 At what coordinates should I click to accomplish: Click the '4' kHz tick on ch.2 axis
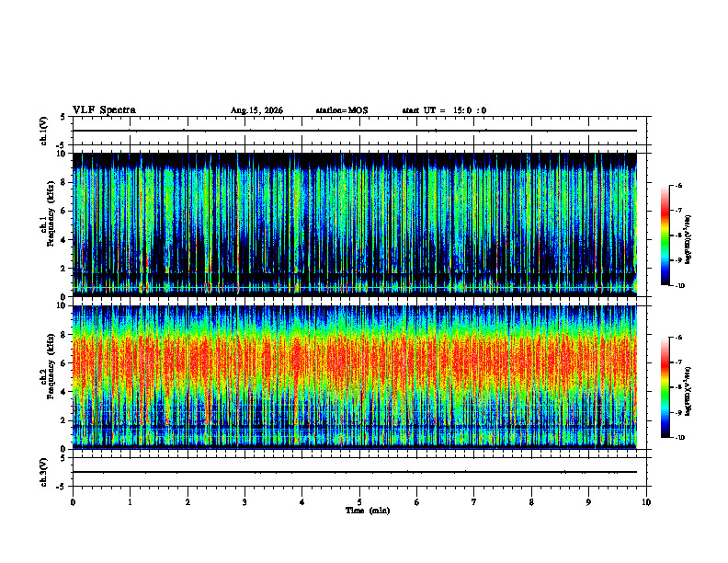tap(63, 392)
